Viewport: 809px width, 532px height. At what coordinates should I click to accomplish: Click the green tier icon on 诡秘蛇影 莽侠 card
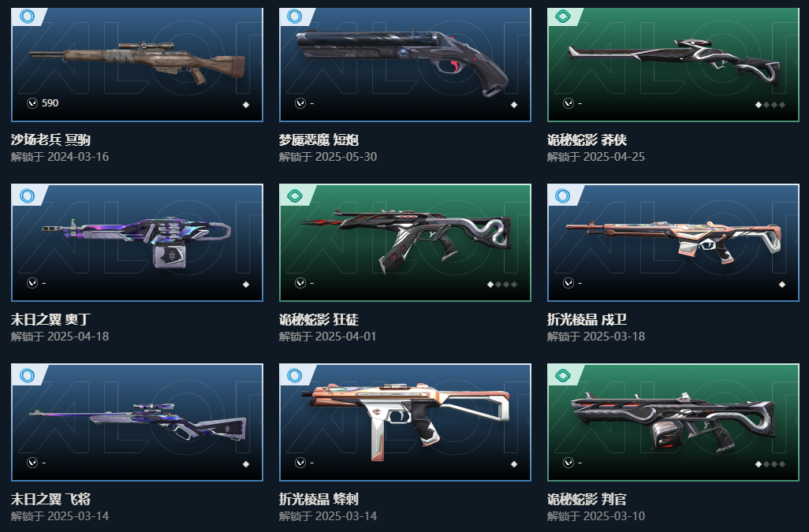[x=563, y=17]
